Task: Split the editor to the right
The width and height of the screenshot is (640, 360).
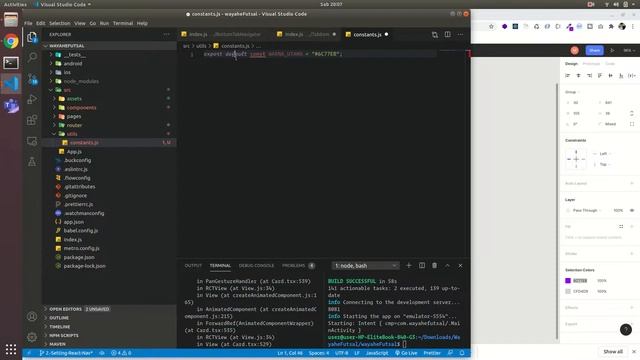Action: (448, 35)
